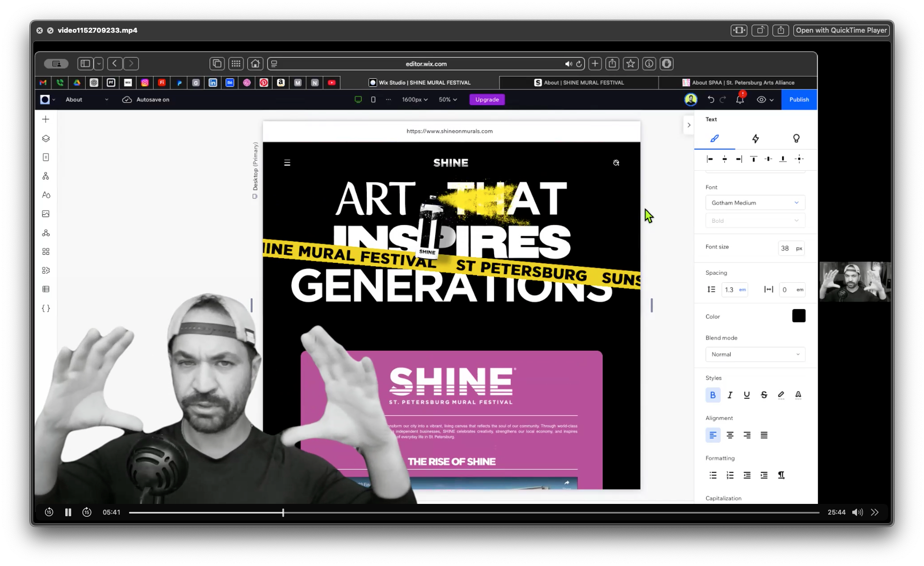Open the Pages panel icon
This screenshot has height=566, width=924.
tap(46, 157)
